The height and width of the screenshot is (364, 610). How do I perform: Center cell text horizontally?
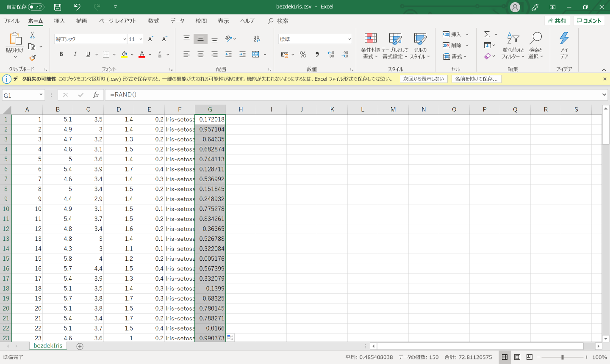point(200,54)
